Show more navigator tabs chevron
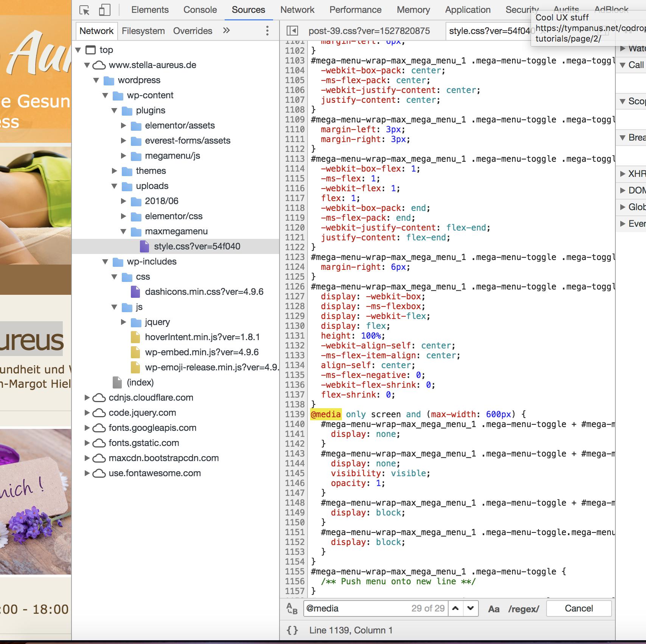Image resolution: width=646 pixels, height=644 pixels. tap(227, 31)
